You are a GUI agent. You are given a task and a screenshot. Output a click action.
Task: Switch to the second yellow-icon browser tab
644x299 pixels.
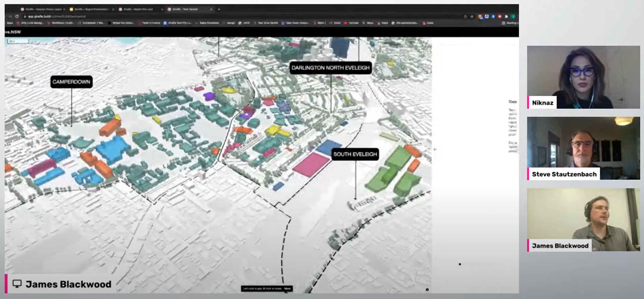(x=90, y=9)
